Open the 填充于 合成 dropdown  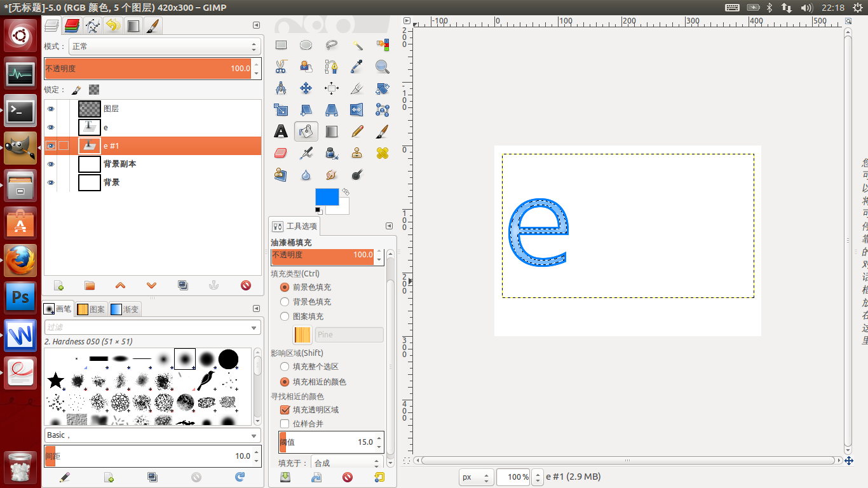point(348,463)
